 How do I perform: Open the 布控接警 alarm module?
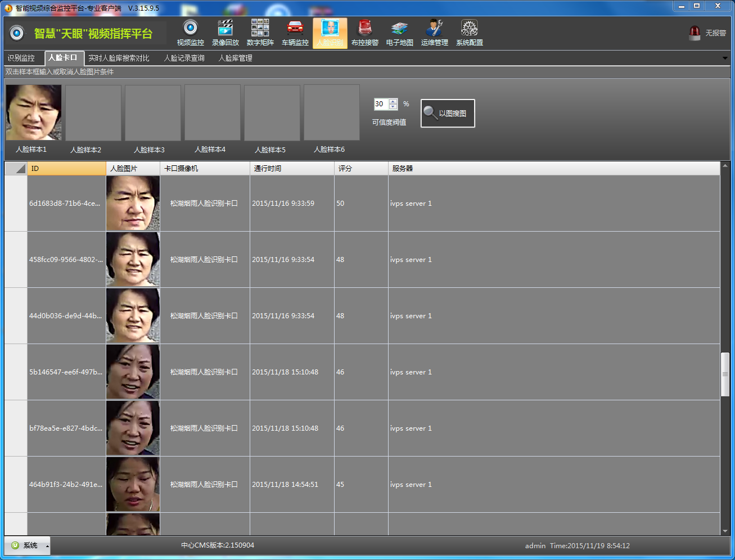coord(364,33)
